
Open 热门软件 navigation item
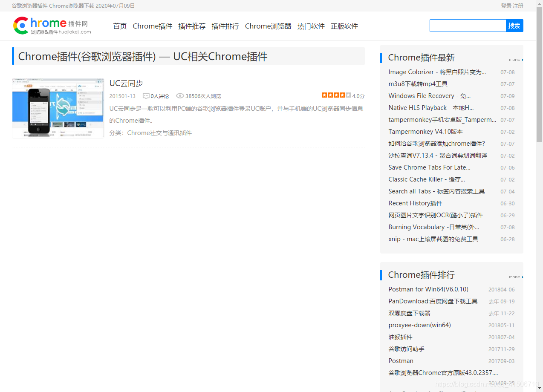311,26
